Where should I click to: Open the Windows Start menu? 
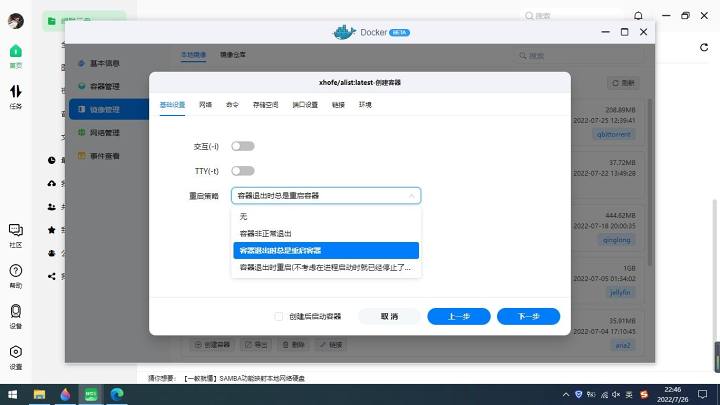[12, 394]
